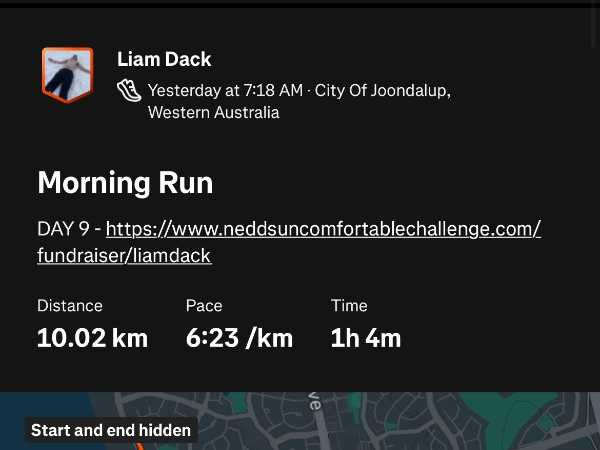This screenshot has height=450, width=600.
Task: Select the 10.02 km distance value
Action: click(92, 338)
